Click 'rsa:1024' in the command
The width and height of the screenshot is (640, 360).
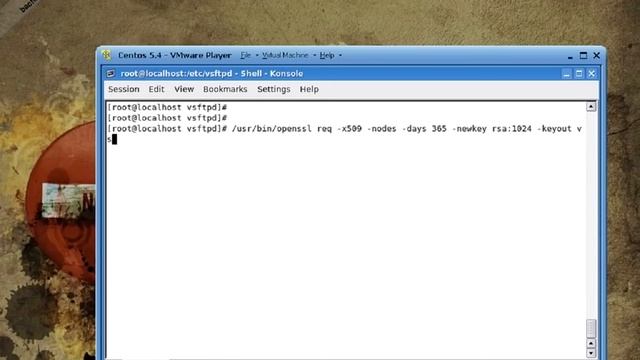click(511, 129)
